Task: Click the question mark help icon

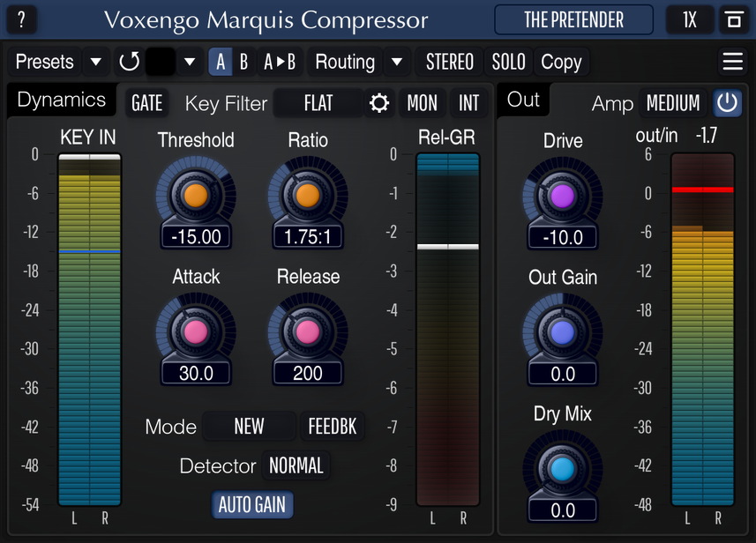Action: [21, 19]
